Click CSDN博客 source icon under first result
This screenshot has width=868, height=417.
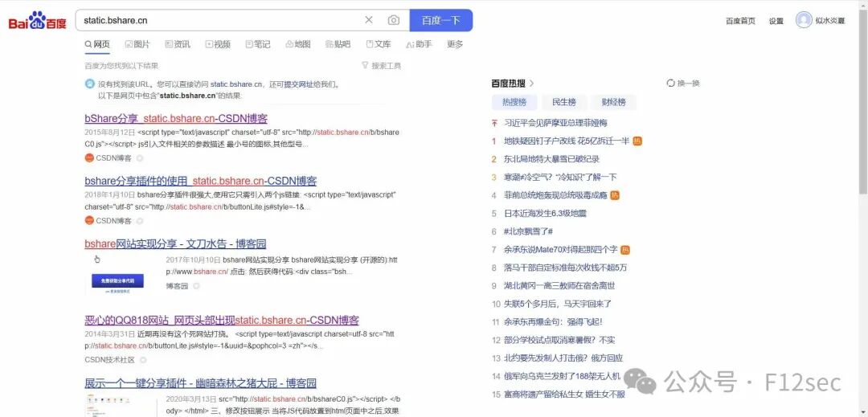point(89,158)
